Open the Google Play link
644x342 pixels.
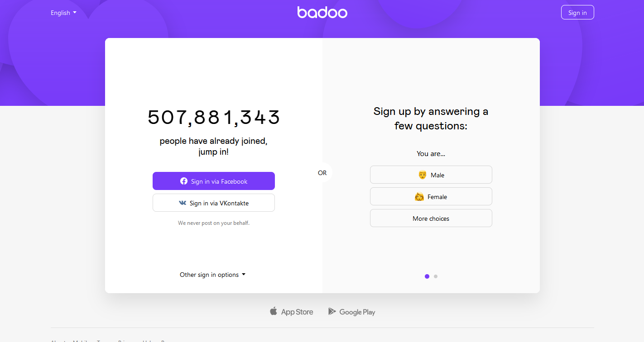(x=352, y=312)
